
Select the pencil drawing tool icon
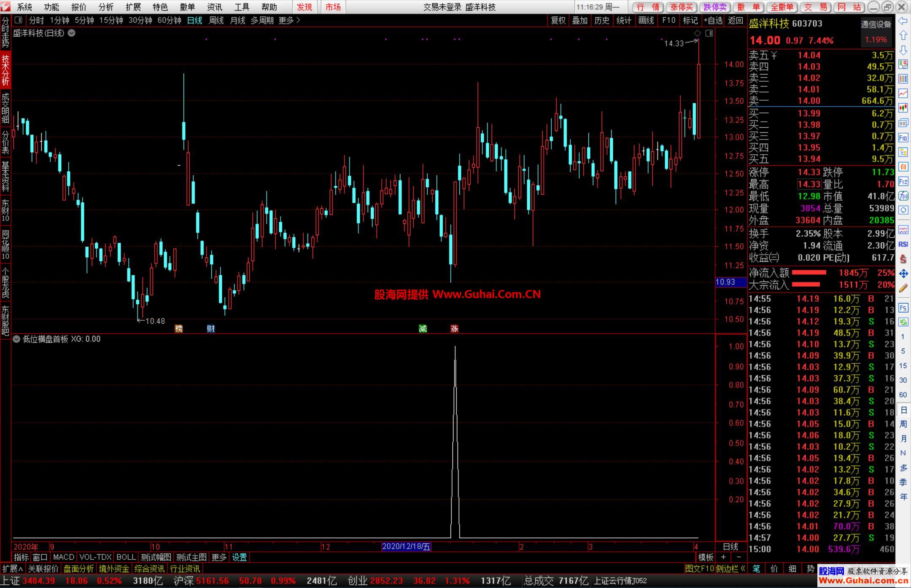[903, 288]
